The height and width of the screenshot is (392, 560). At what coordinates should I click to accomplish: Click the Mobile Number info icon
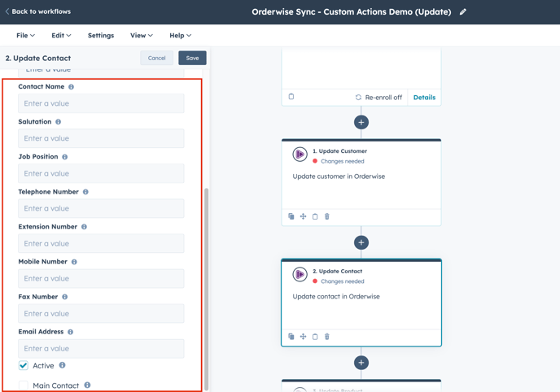click(74, 262)
